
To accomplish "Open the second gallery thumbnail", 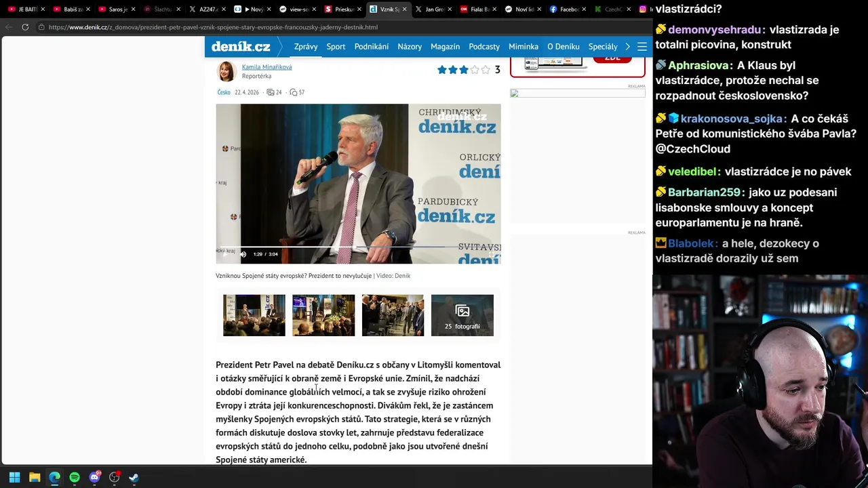I will (323, 315).
